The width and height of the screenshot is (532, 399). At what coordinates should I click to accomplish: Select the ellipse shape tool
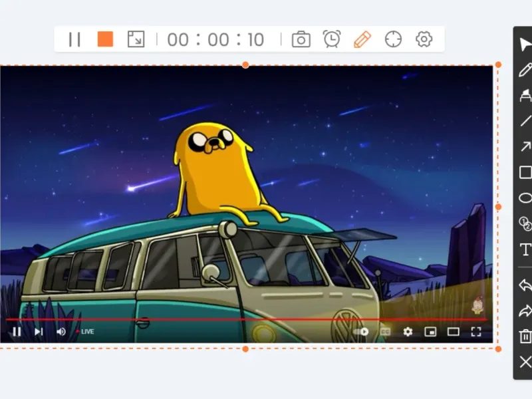pyautogui.click(x=525, y=198)
